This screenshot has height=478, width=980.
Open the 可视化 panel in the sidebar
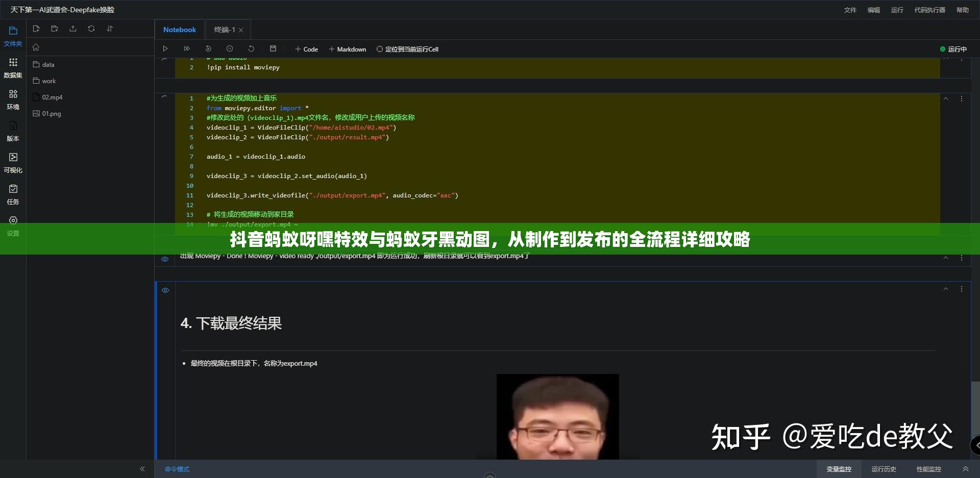click(13, 162)
